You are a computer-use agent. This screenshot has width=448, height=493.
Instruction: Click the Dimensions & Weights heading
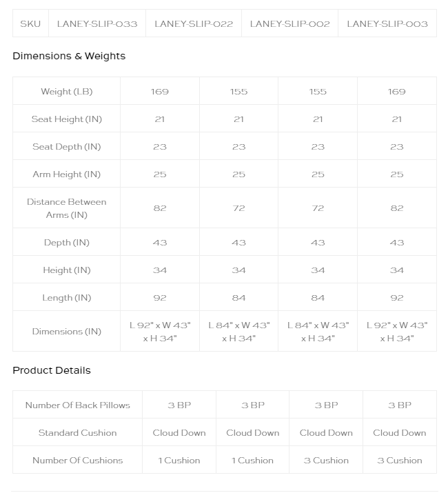point(69,56)
